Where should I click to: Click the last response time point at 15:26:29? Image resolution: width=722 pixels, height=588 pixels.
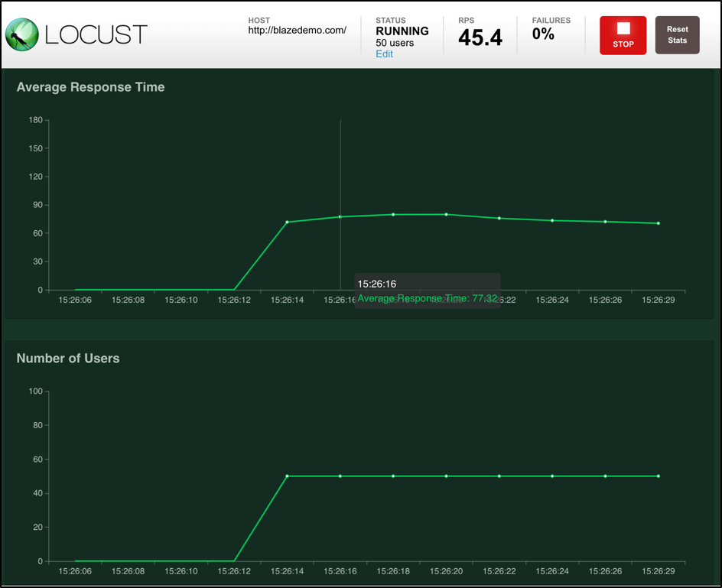[x=658, y=223]
